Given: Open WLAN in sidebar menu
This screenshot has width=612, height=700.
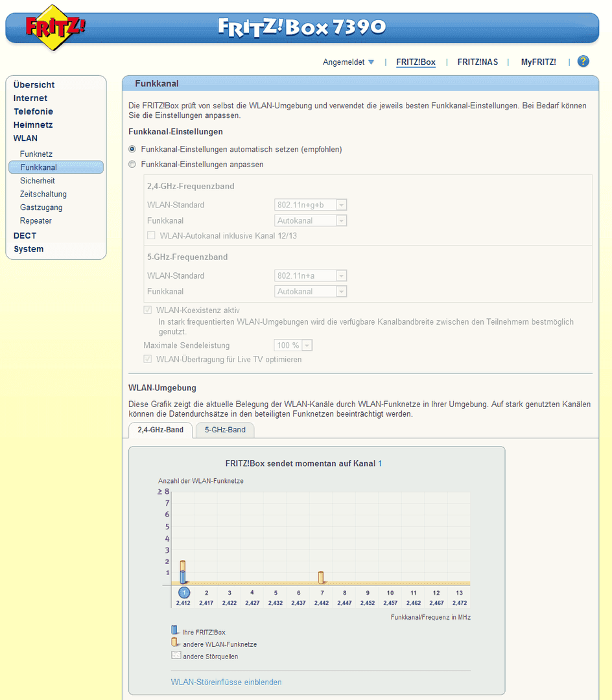Looking at the screenshot, I should [x=25, y=139].
